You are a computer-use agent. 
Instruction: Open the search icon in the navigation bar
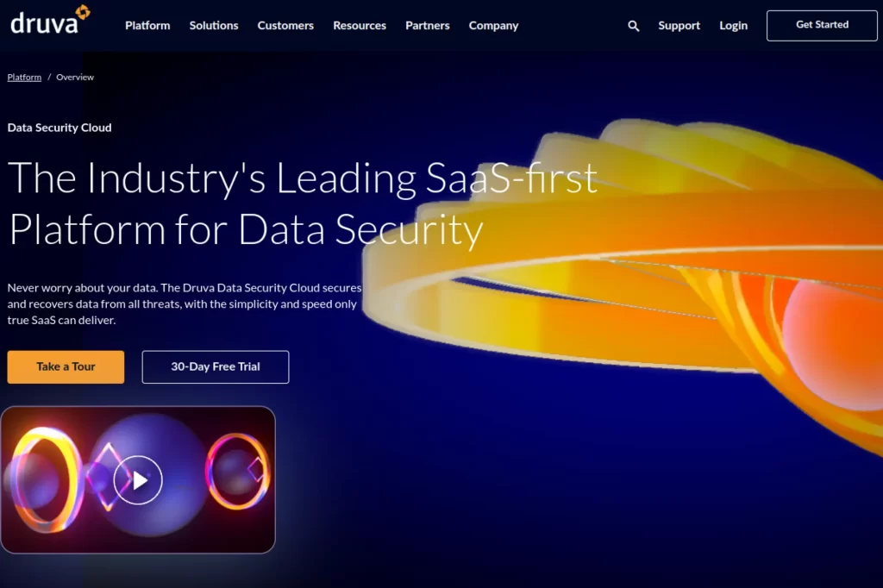633,26
